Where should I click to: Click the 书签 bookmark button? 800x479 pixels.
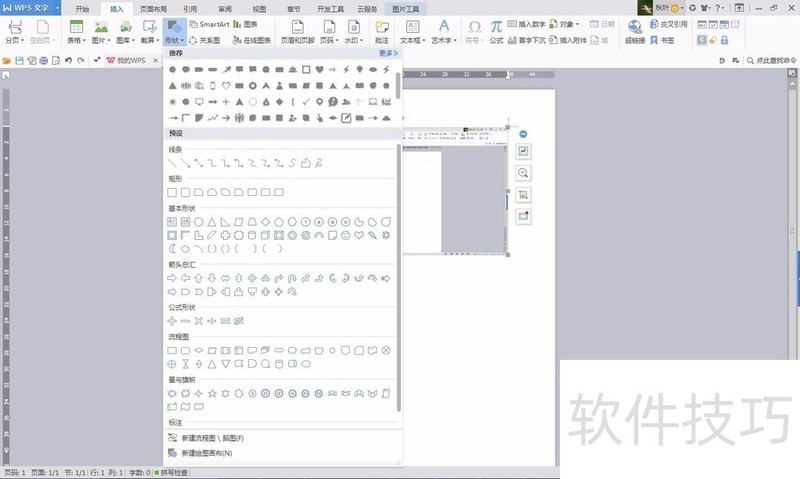(662, 40)
